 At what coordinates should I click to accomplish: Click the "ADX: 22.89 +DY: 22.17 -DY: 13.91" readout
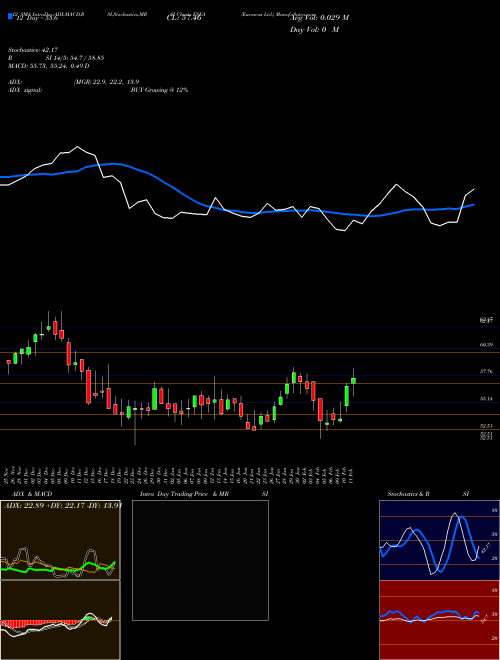point(63,506)
